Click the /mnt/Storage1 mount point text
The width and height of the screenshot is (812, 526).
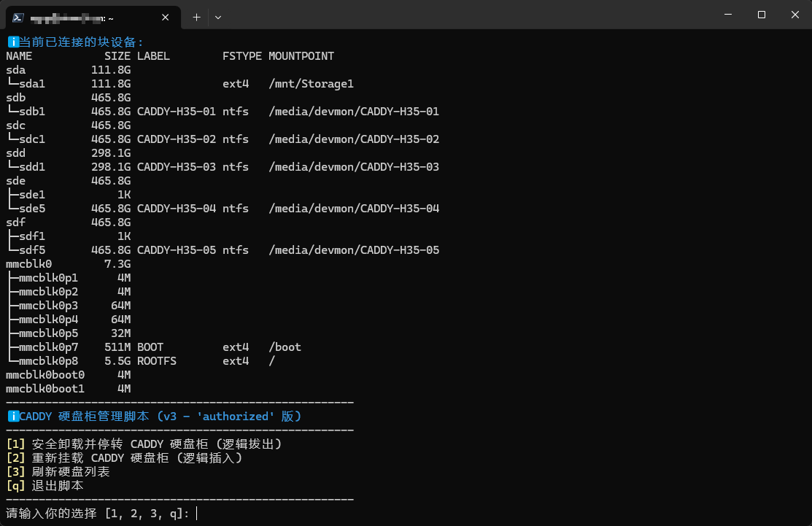coord(311,84)
